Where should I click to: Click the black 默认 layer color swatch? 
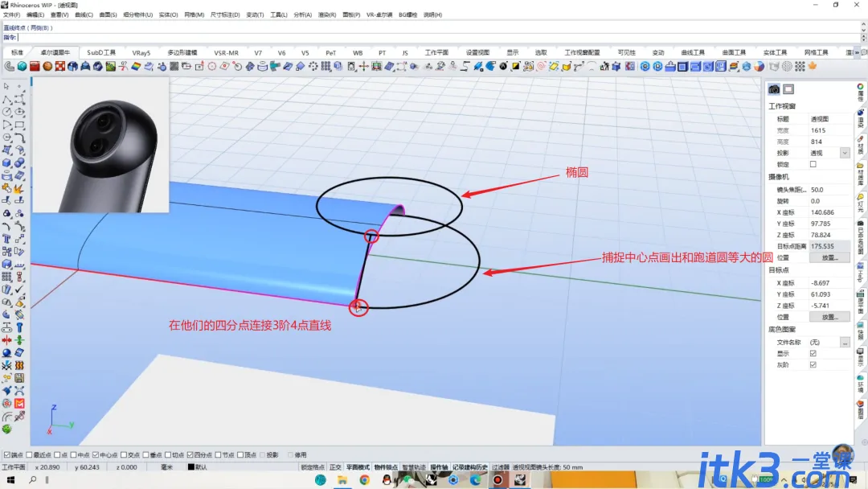pos(191,467)
